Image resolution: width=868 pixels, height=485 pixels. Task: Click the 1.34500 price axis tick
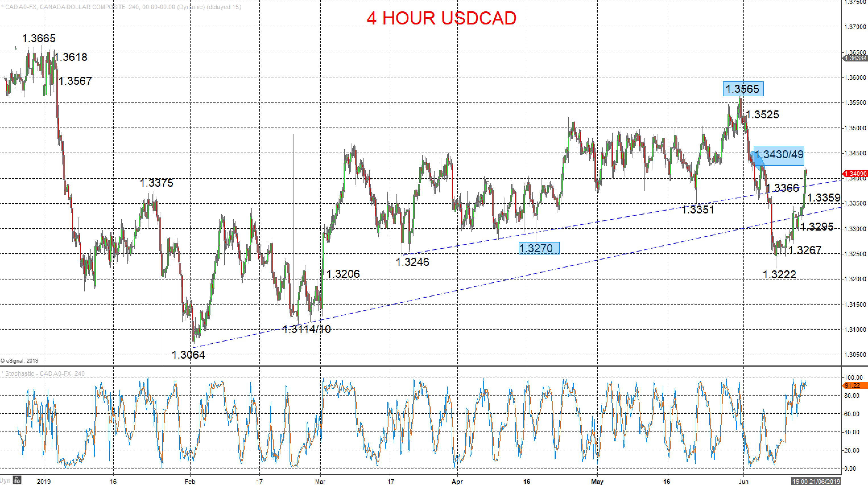click(855, 153)
